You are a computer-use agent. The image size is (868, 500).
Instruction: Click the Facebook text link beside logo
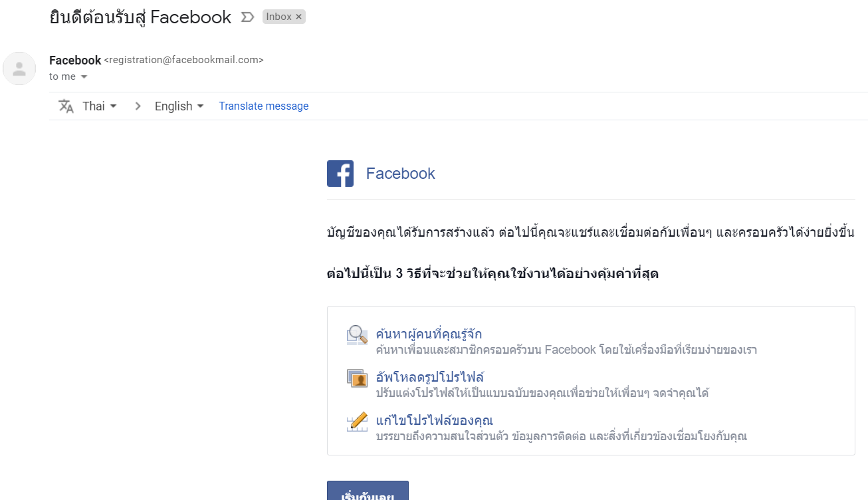[401, 174]
